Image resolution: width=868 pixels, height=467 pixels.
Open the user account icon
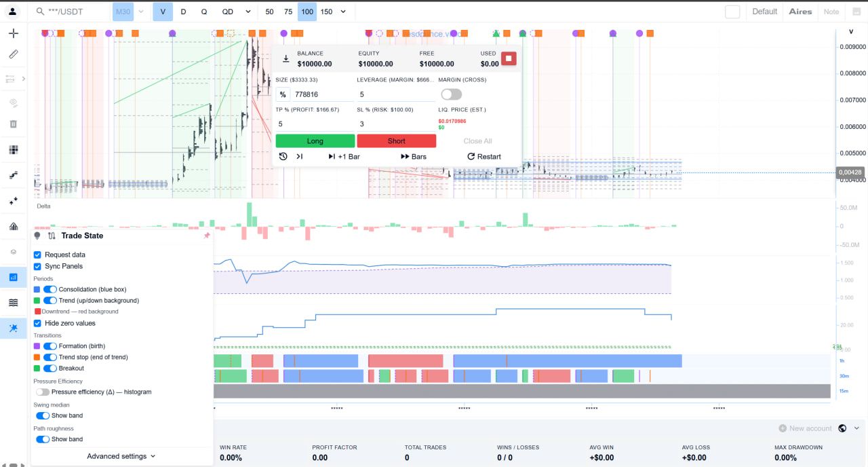[13, 12]
